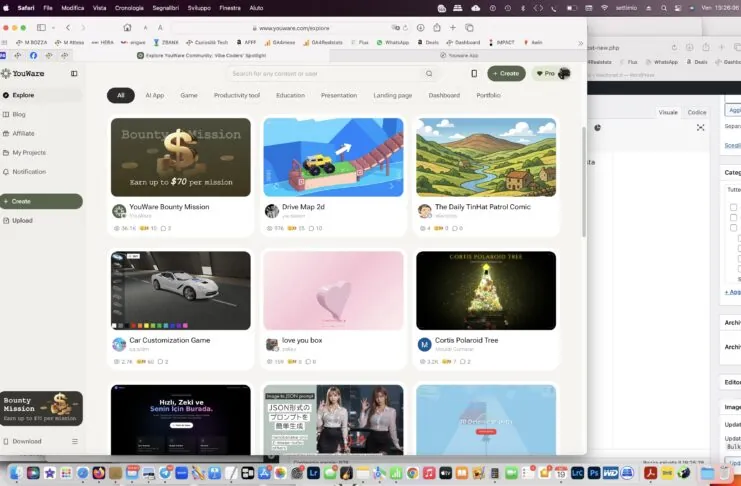Click the Pro badge button
The height and width of the screenshot is (486, 741).
(x=545, y=73)
